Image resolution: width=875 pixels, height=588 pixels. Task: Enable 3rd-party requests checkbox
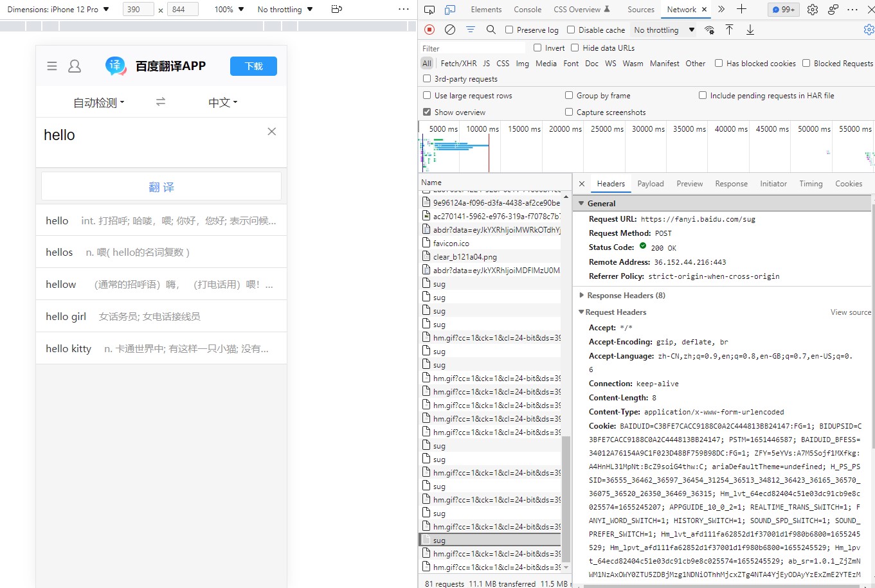427,78
